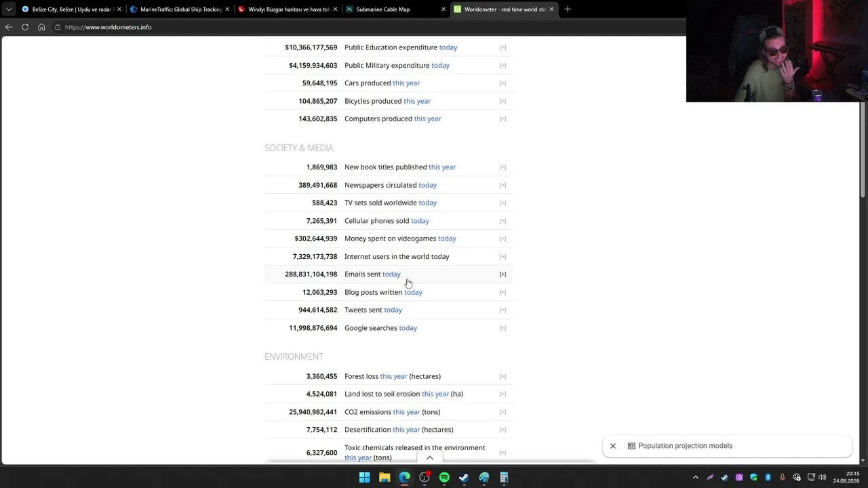Click 'this year' link for Computers produced

coord(427,119)
